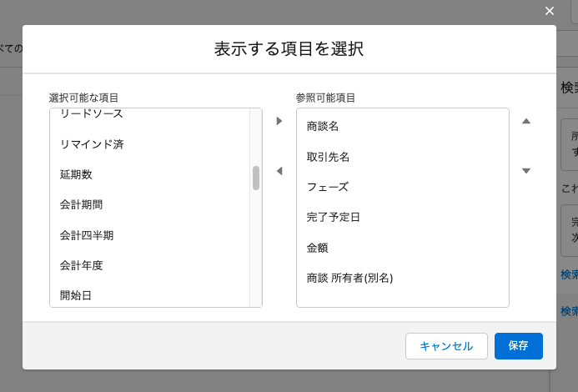Select 商談 所有者(別名) in the visible fields
578x392 pixels.
403,278
